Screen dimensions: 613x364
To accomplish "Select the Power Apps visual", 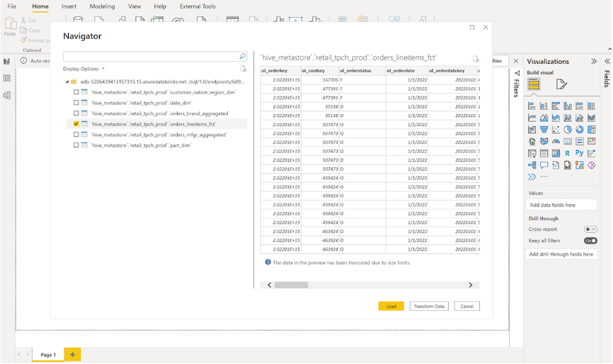I will pos(592,165).
